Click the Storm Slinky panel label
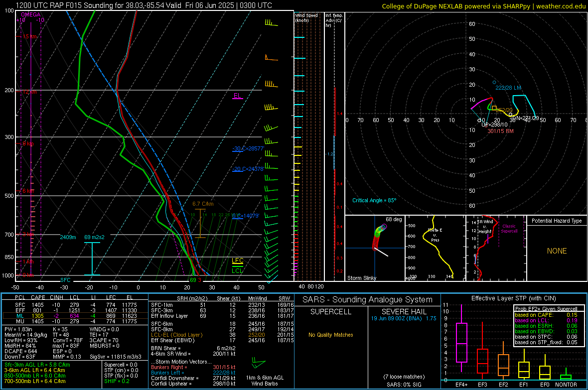This screenshot has height=390, width=588. click(361, 278)
